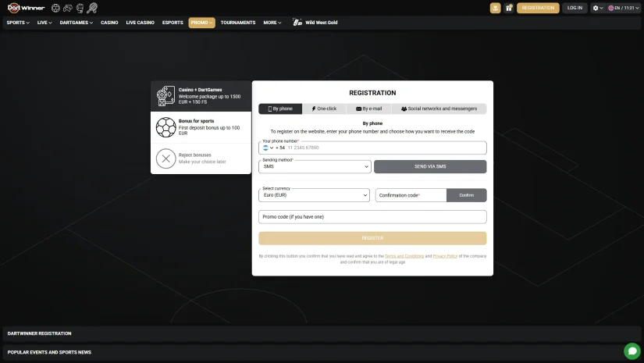Open the CASINO menu item
This screenshot has height=363, width=644.
click(x=109, y=23)
